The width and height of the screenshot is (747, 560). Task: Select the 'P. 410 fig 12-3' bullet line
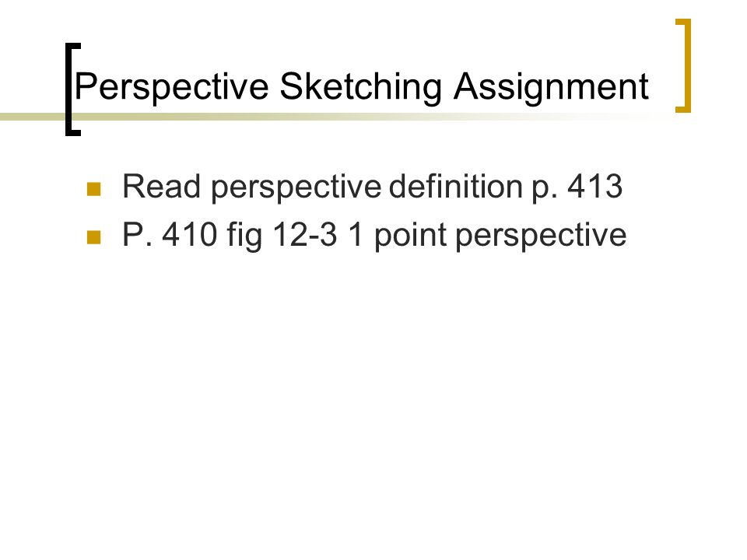pos(374,236)
